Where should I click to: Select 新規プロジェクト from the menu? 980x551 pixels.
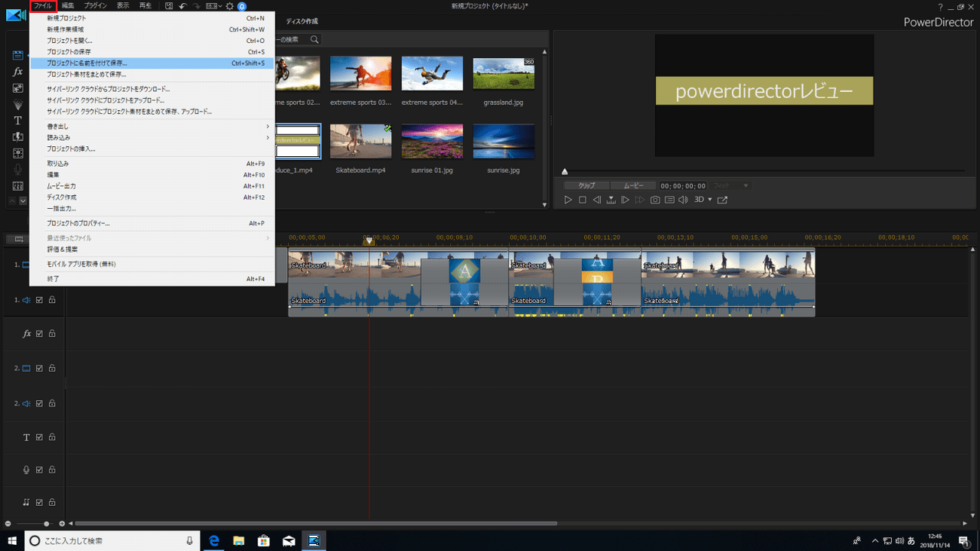click(x=152, y=18)
